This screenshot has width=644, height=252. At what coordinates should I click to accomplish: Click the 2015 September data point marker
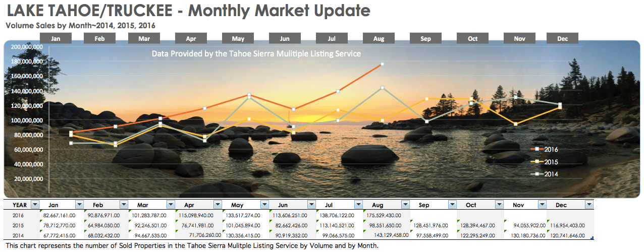[426, 99]
